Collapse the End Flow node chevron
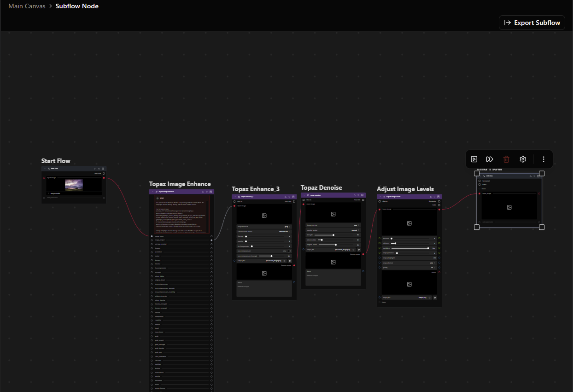This screenshot has height=392, width=573. point(480,176)
